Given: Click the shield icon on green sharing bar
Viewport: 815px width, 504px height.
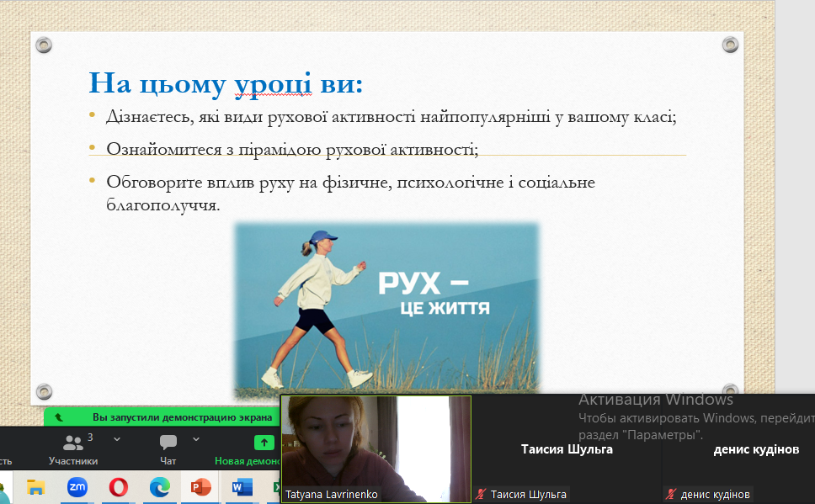Looking at the screenshot, I should coord(58,416).
